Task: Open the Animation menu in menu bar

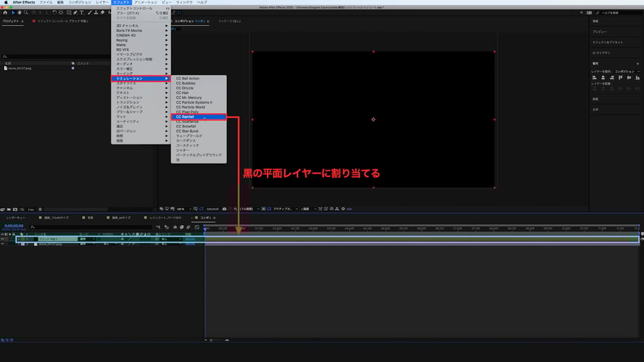Action: click(x=145, y=3)
